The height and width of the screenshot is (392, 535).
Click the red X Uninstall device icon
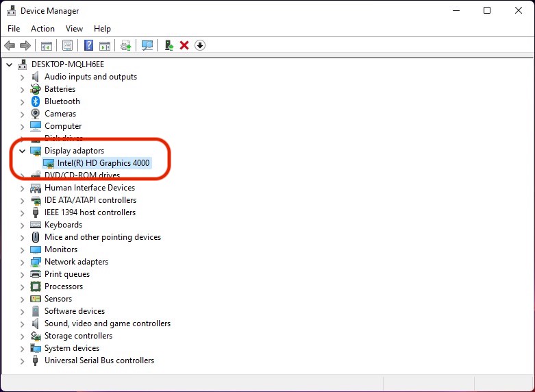point(184,45)
